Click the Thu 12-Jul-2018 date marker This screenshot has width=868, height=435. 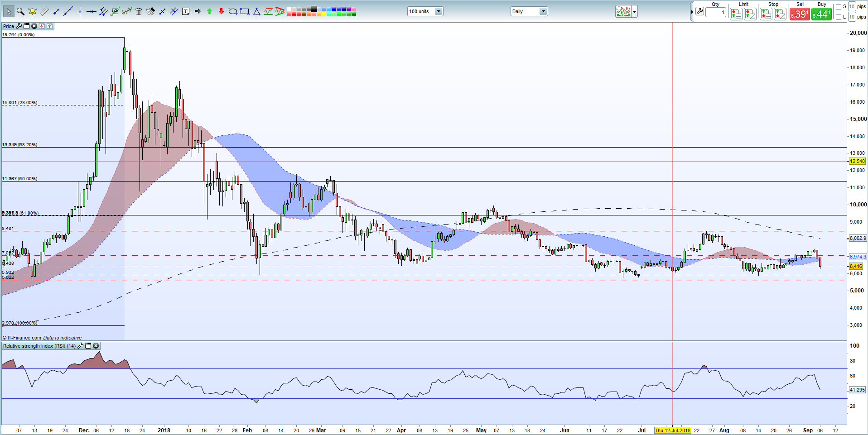tap(673, 430)
